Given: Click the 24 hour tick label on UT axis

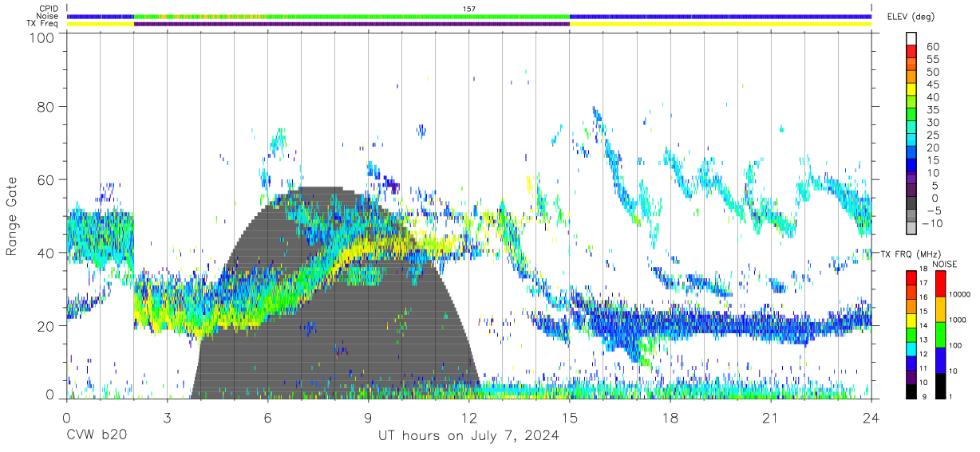Looking at the screenshot, I should pos(871,417).
